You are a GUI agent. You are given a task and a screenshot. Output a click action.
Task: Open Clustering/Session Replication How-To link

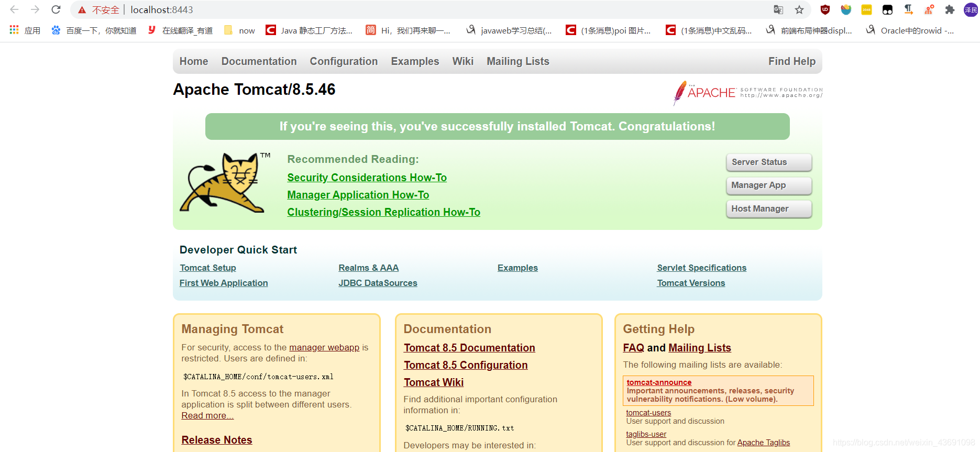pyautogui.click(x=383, y=212)
